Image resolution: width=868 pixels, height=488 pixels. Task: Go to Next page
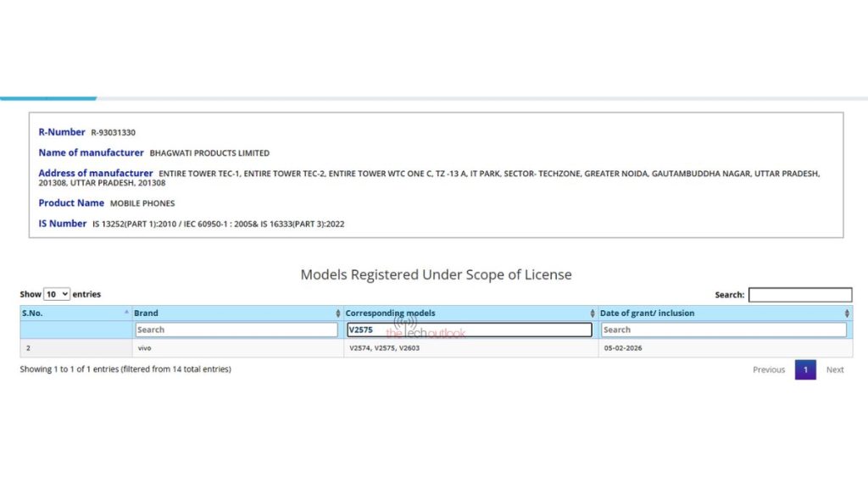click(x=835, y=369)
